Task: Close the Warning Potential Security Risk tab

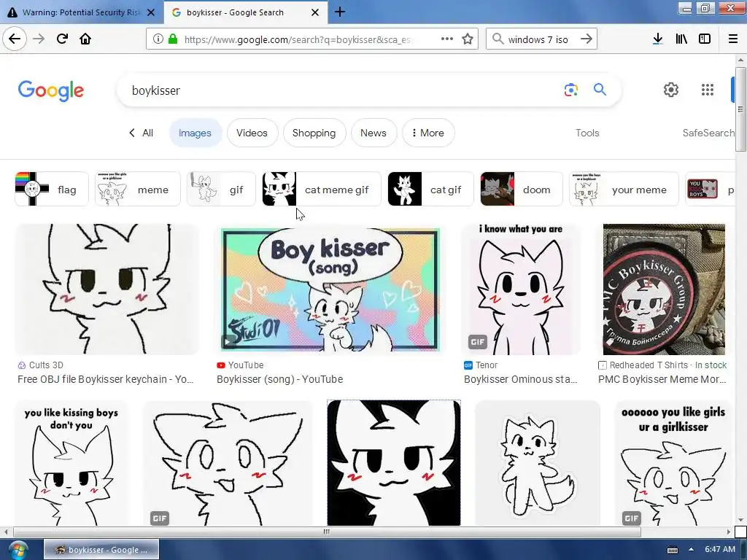Action: click(151, 12)
